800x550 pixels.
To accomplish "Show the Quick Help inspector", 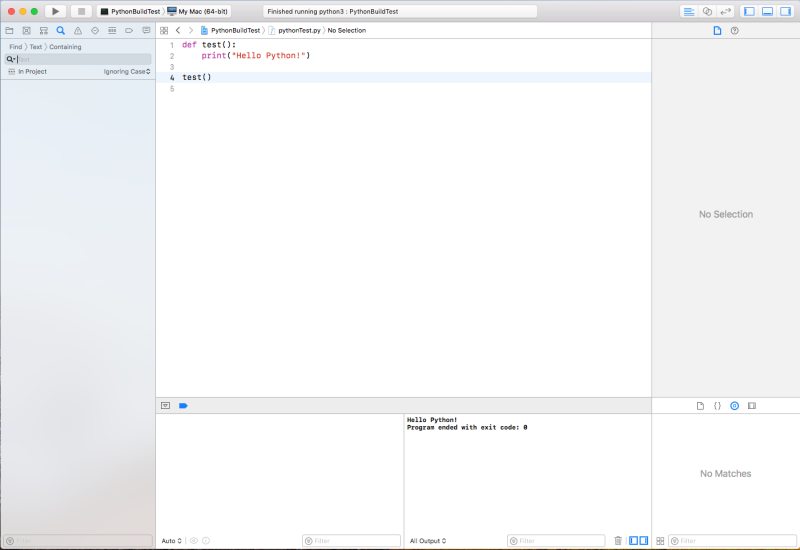I will [735, 31].
